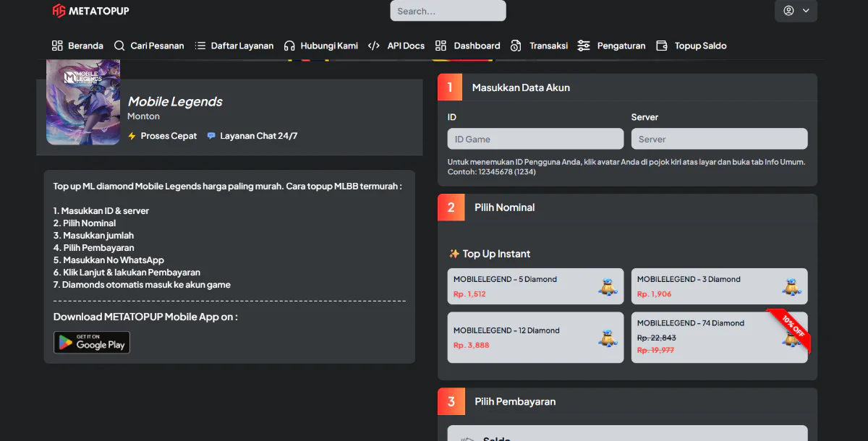Click the diamond icon on 12 Diamond card
This screenshot has width=868, height=441.
[x=608, y=338]
